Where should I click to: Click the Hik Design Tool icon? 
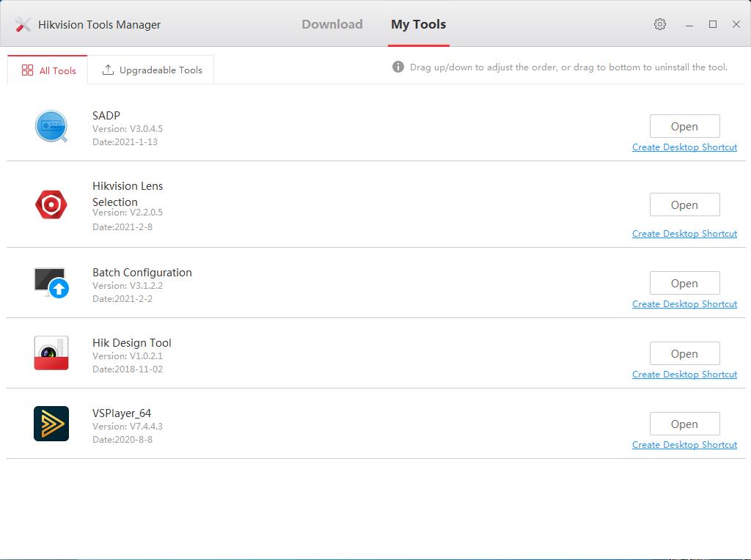[x=51, y=353]
